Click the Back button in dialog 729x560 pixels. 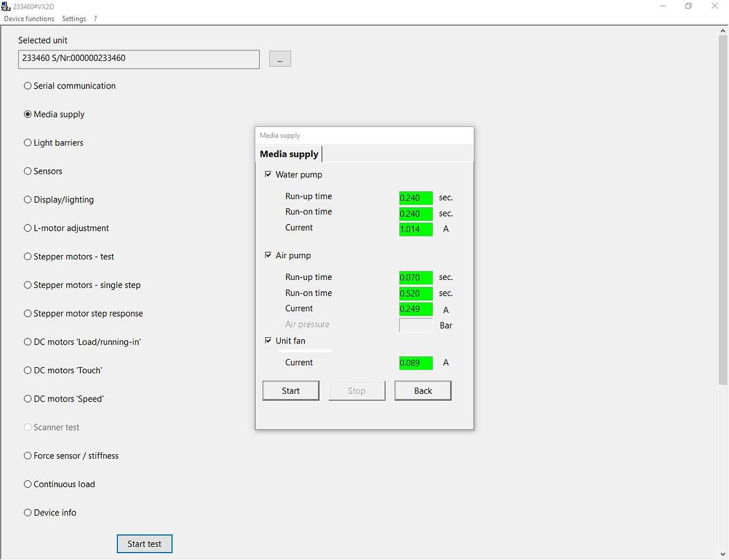[423, 391]
